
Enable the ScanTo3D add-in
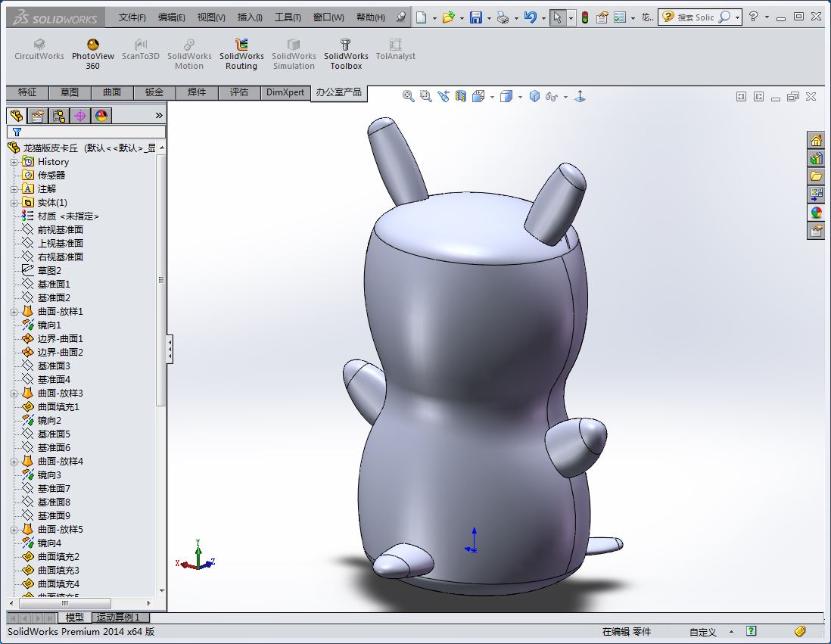141,50
